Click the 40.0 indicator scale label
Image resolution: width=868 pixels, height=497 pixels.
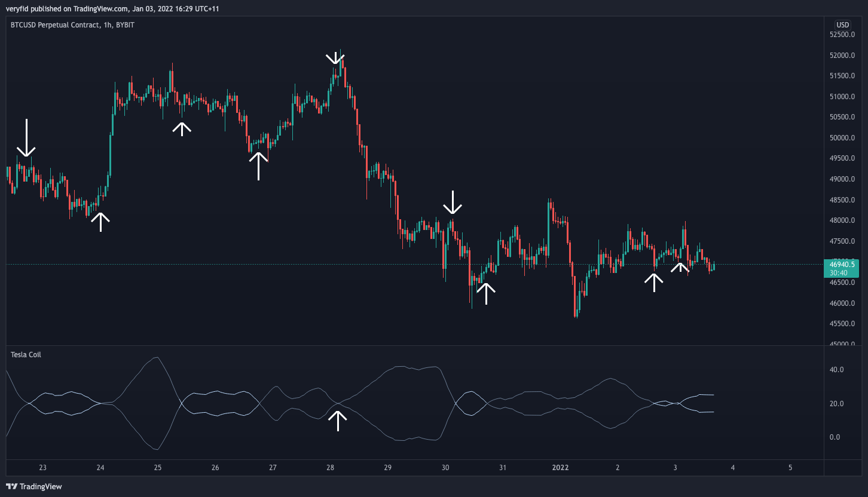[x=836, y=370]
